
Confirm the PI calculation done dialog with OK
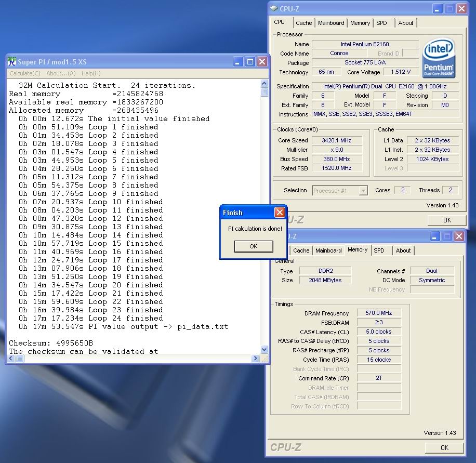254,246
